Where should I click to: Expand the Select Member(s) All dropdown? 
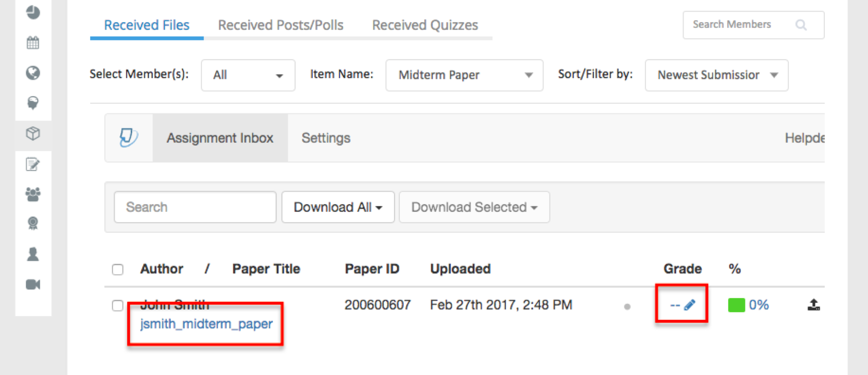248,75
